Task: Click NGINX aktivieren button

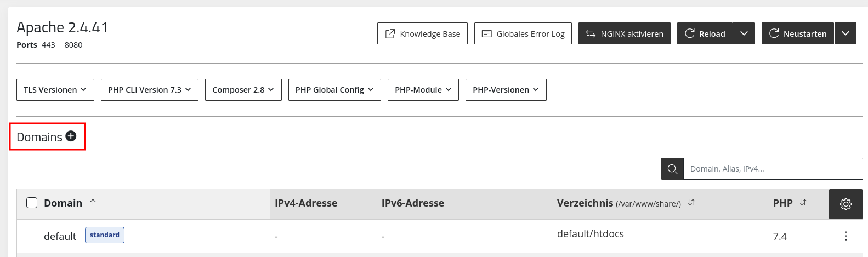Action: pyautogui.click(x=625, y=33)
